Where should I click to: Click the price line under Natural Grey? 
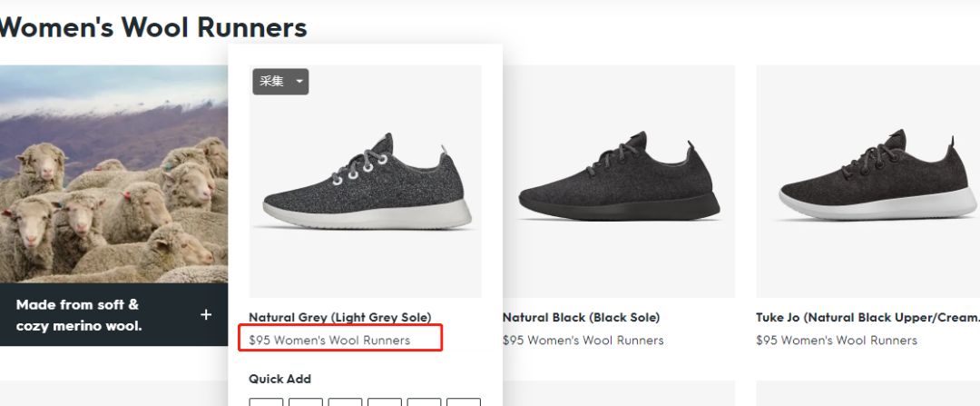[x=329, y=341]
